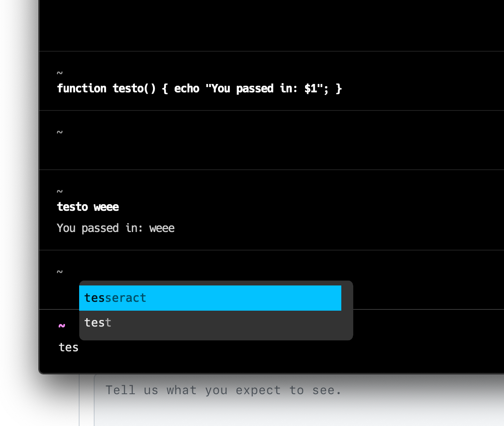504x426 pixels.
Task: Click the output "You passed in: weee"
Action: (115, 228)
